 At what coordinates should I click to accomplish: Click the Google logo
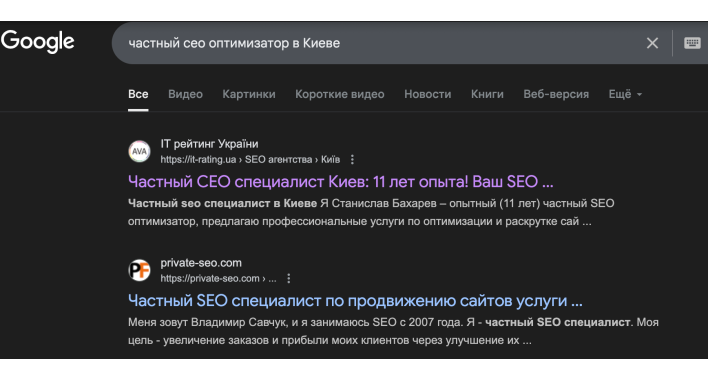click(37, 42)
